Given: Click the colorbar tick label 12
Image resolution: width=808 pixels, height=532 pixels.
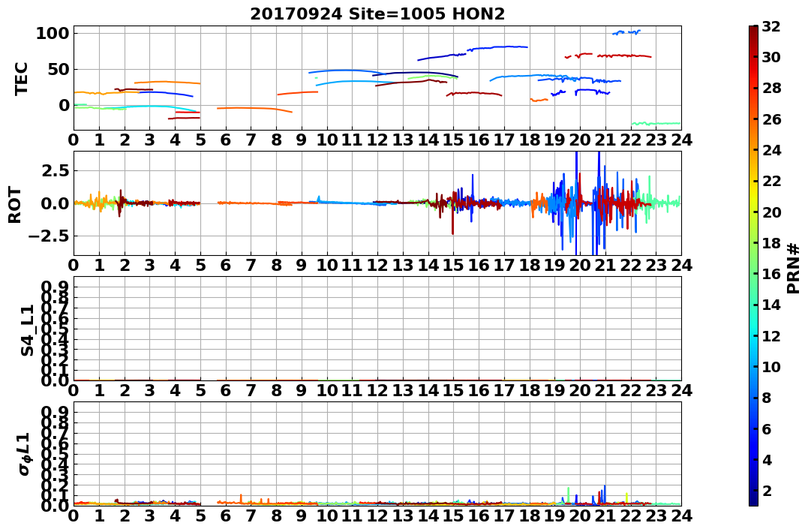Looking at the screenshot, I should coord(771,335).
